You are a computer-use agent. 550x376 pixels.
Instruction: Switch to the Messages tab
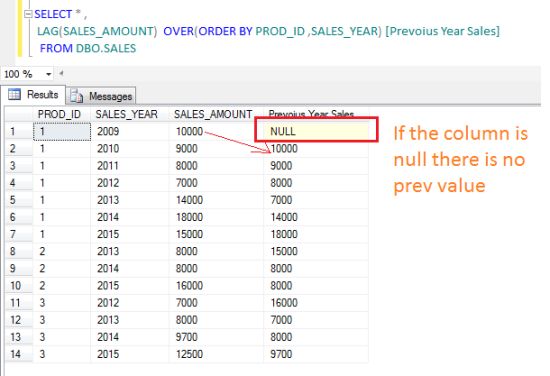[x=101, y=96]
